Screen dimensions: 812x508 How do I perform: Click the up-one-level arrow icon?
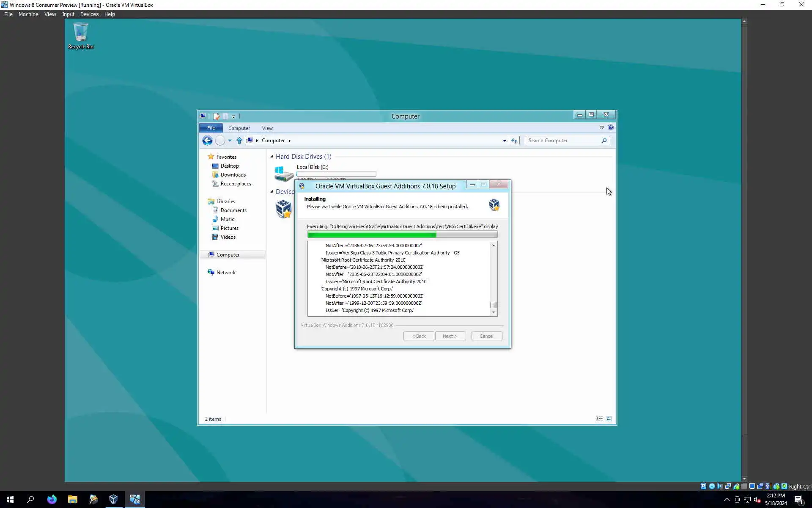click(239, 141)
